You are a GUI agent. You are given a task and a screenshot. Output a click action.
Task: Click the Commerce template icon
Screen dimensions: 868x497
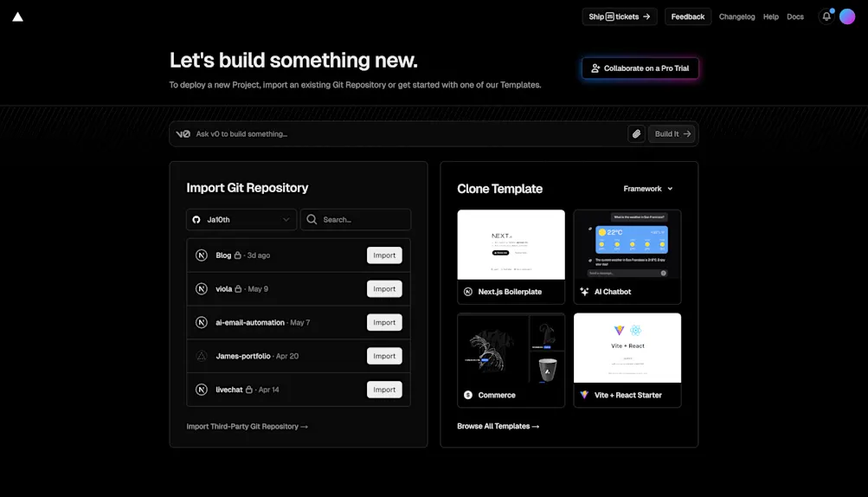click(x=468, y=395)
